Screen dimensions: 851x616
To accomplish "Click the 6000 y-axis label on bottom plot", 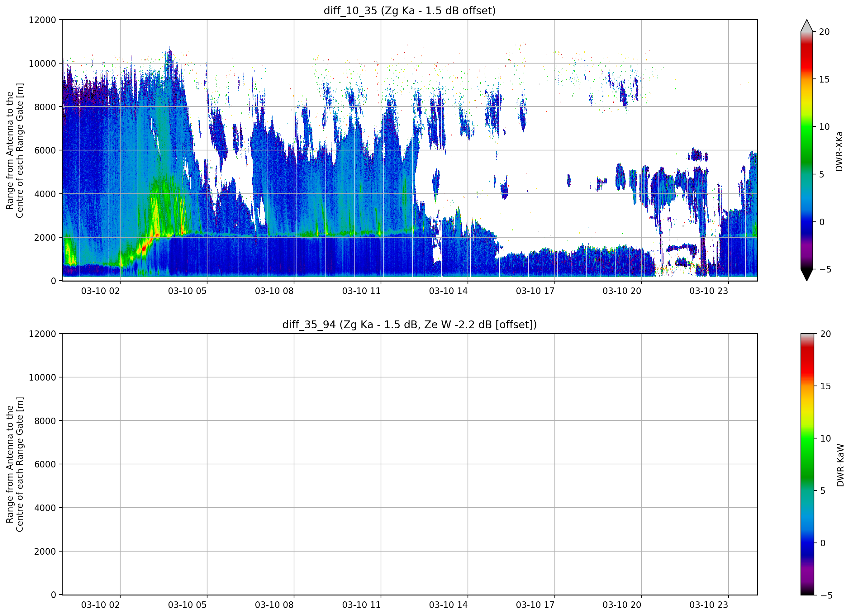I will 45,464.
